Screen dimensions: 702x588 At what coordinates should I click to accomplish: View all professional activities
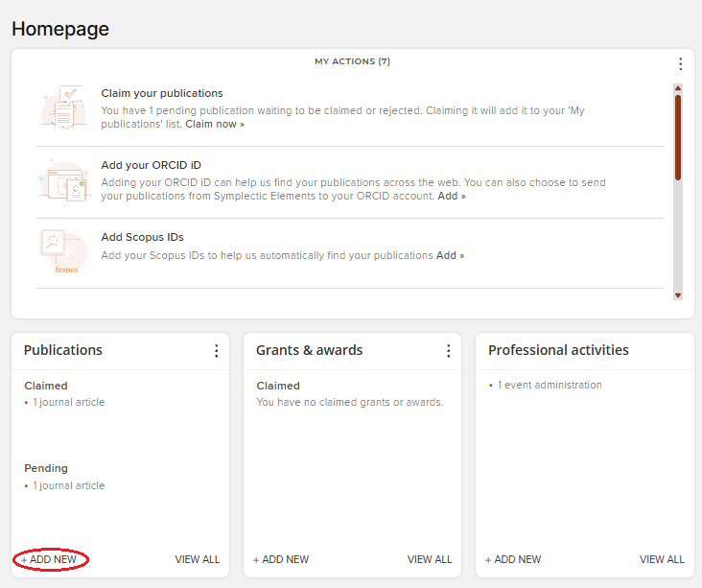coord(662,559)
